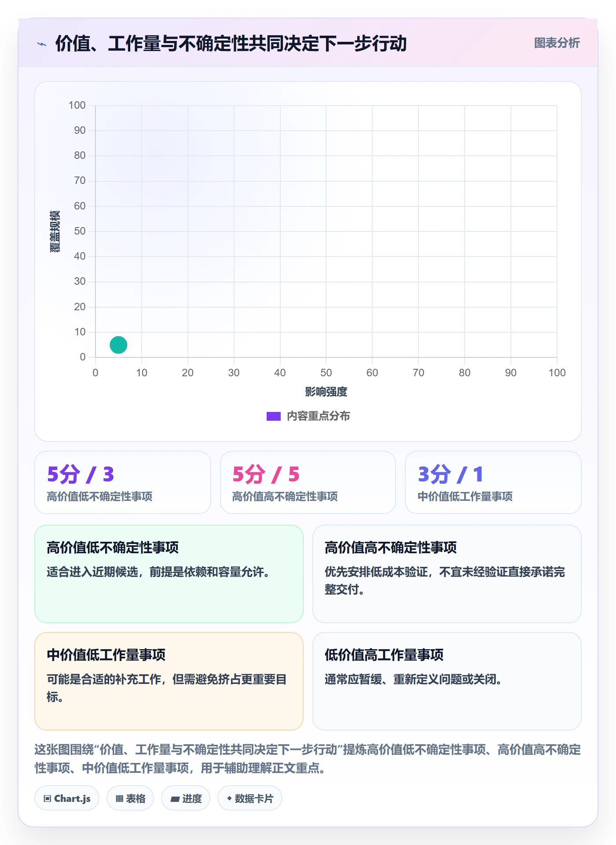Open the 5分 / 3 stat card
This screenshot has height=845, width=616.
click(x=123, y=482)
